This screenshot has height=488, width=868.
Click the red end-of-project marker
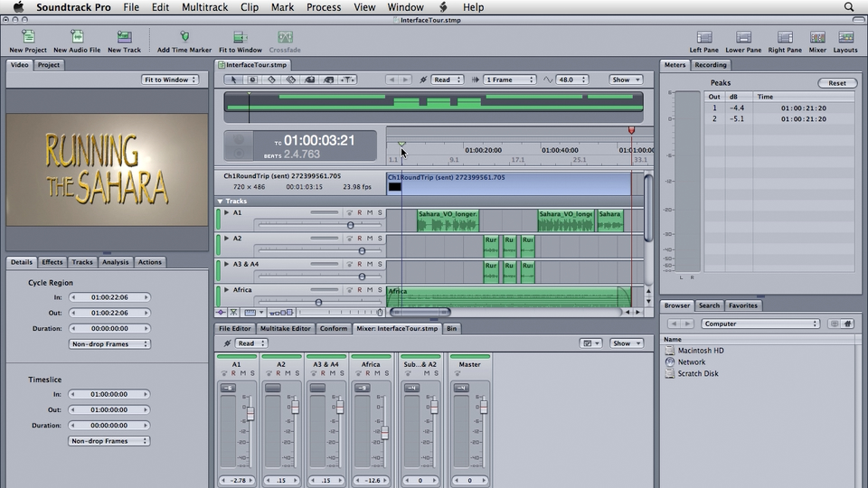631,130
